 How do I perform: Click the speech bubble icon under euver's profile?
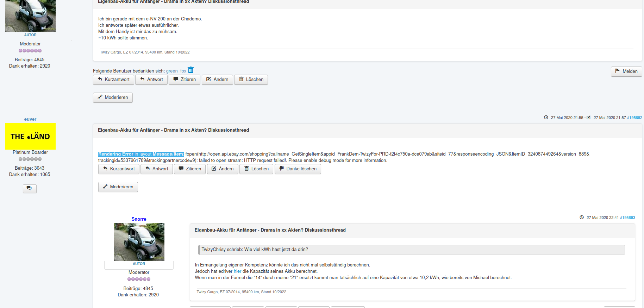click(x=30, y=189)
